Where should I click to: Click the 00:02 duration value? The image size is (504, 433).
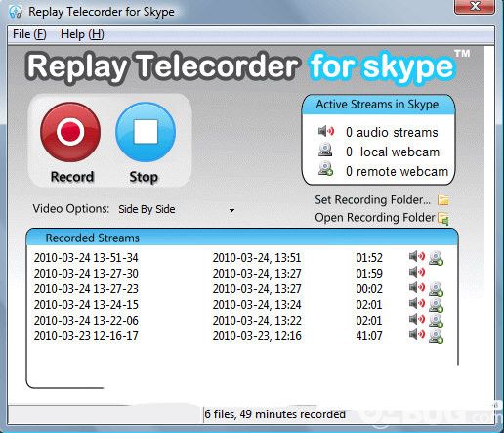pos(369,289)
